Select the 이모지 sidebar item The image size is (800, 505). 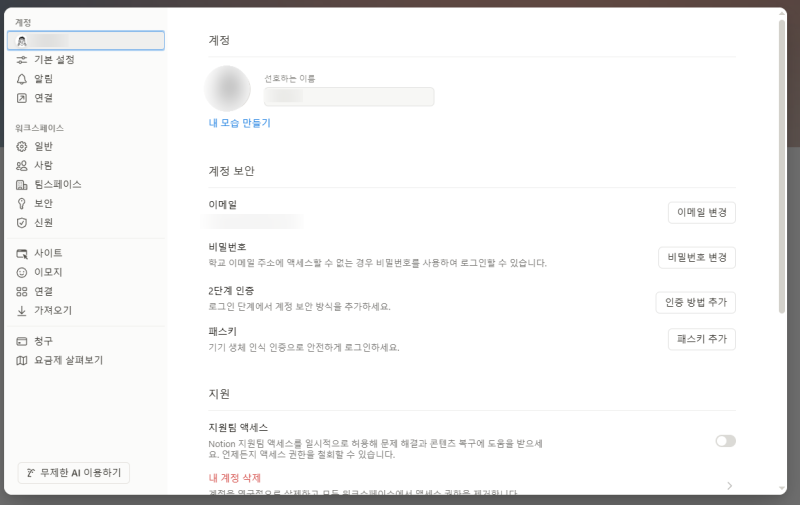click(x=86, y=272)
